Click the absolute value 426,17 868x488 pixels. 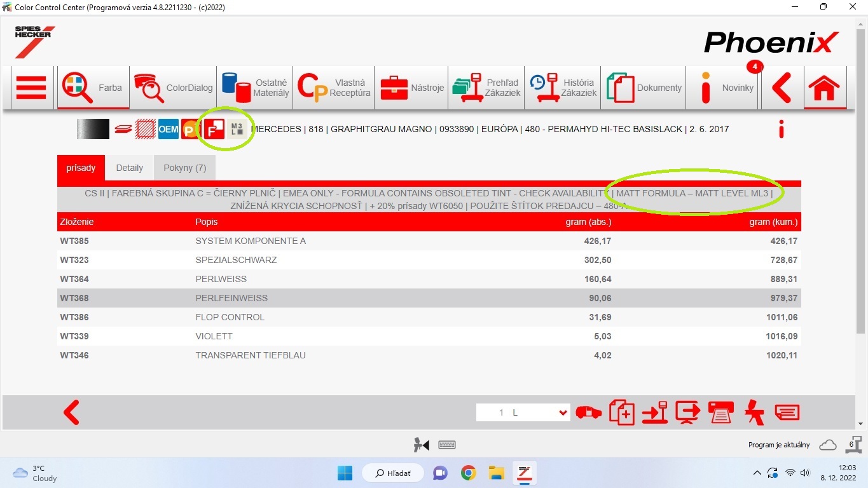point(598,241)
